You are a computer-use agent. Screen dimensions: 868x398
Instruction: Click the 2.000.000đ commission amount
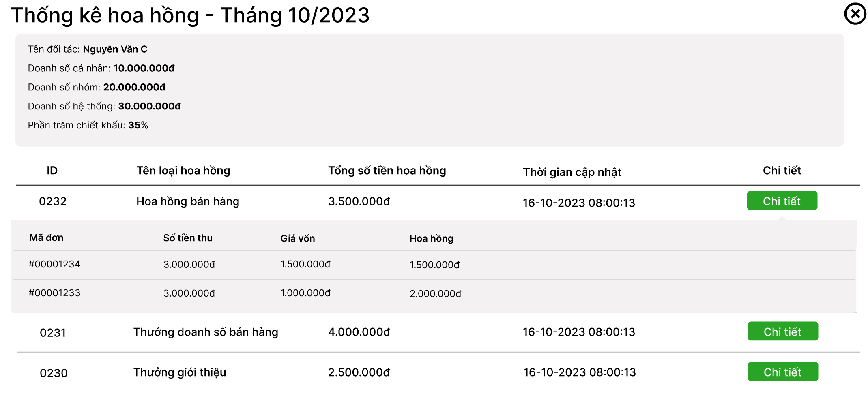click(x=435, y=294)
